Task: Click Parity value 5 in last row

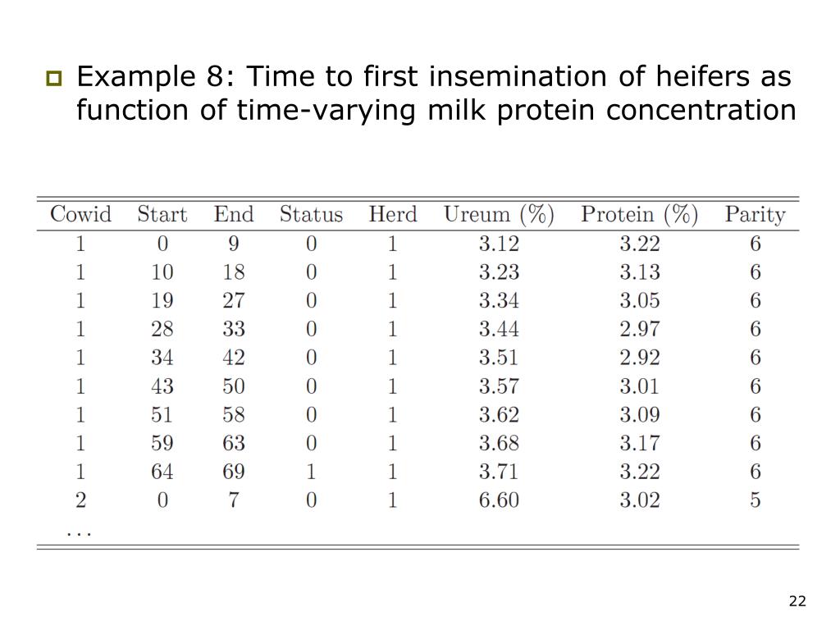Action: [x=756, y=500]
